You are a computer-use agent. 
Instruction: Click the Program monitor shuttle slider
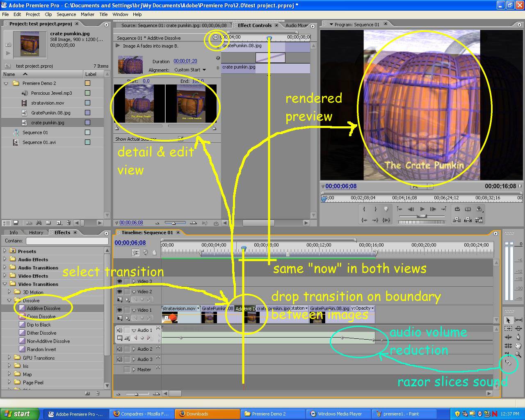point(421,216)
